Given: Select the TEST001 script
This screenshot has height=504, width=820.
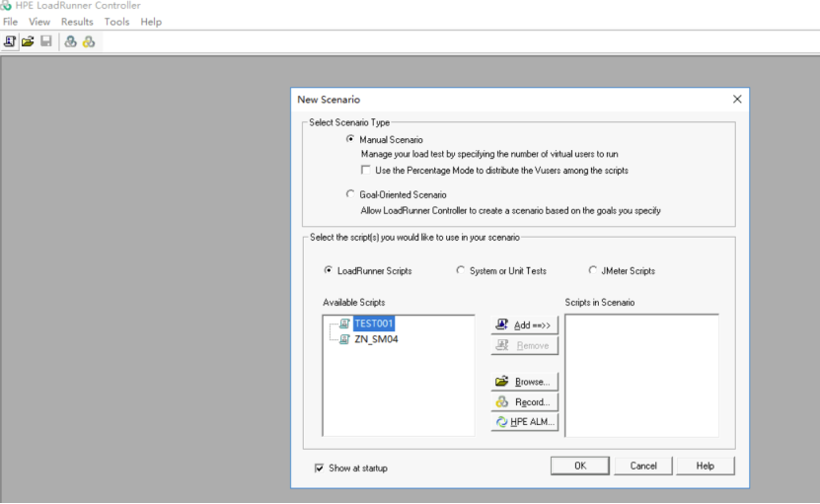Looking at the screenshot, I should click(x=373, y=324).
